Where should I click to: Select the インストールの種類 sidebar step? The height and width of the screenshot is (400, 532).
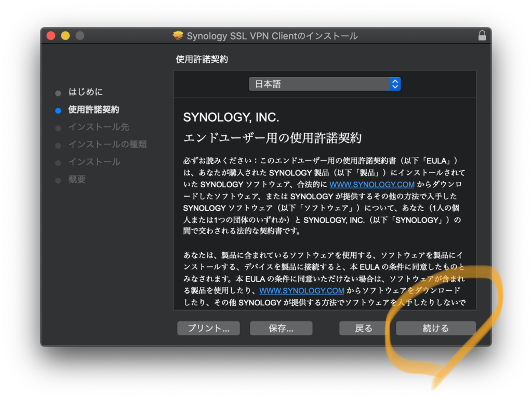pyautogui.click(x=107, y=144)
